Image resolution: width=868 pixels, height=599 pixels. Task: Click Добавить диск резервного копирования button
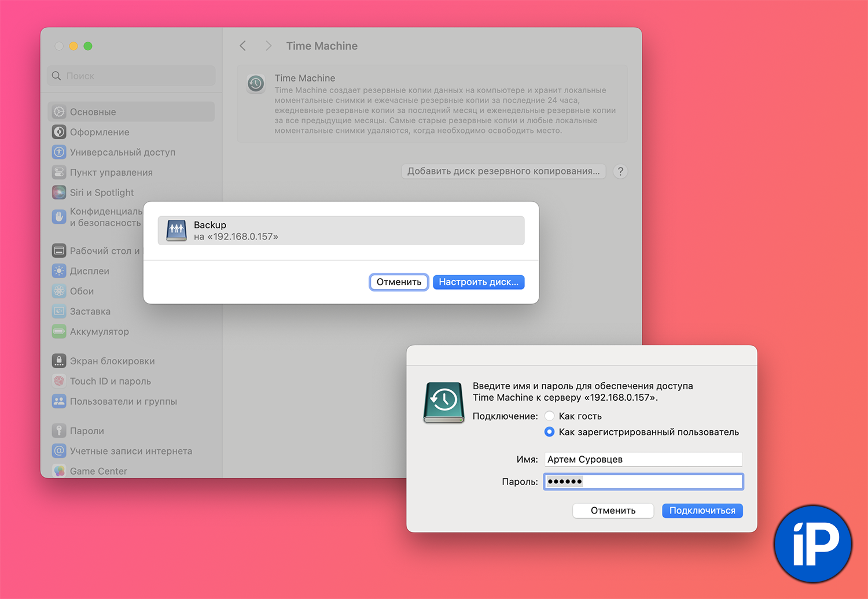pyautogui.click(x=503, y=171)
